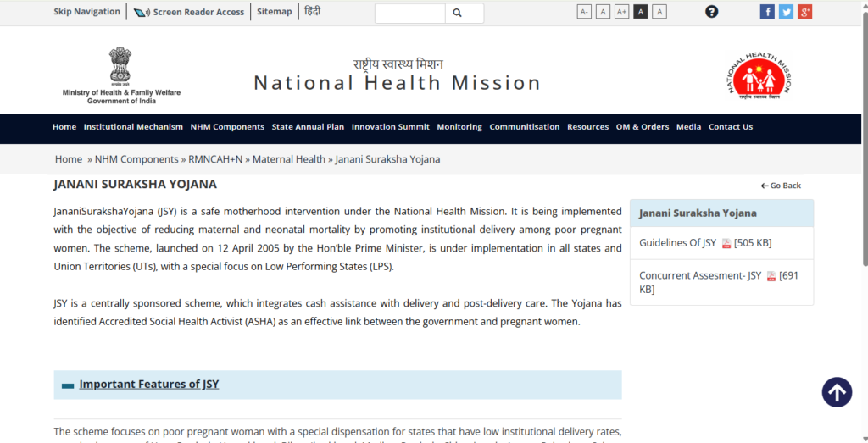Click the Go Back link

(781, 186)
